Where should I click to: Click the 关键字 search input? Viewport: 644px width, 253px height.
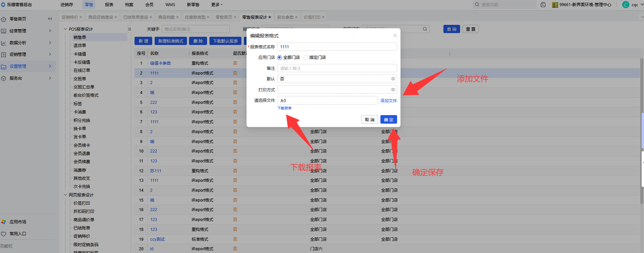[x=196, y=29]
